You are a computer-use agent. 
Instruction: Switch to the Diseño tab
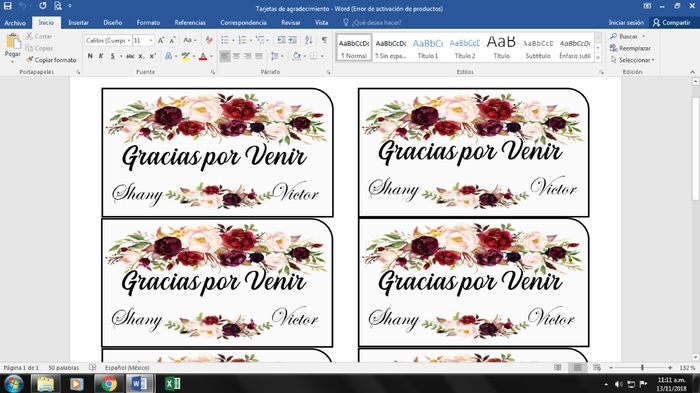112,22
